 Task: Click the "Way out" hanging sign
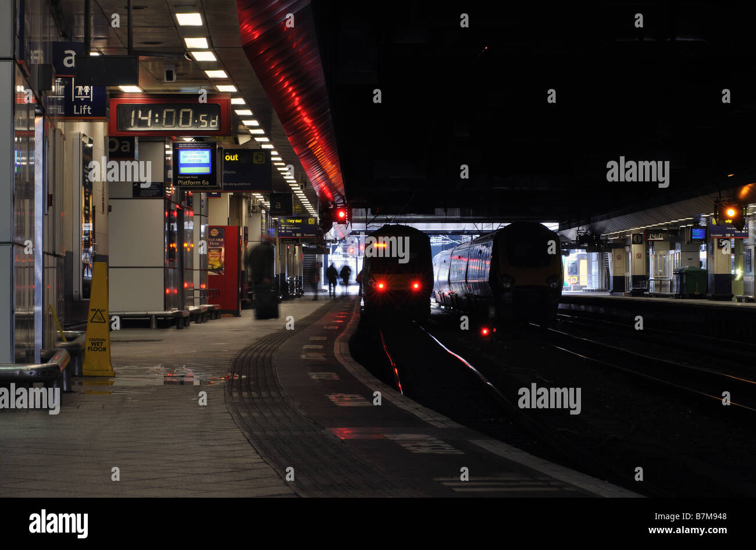(x=297, y=227)
